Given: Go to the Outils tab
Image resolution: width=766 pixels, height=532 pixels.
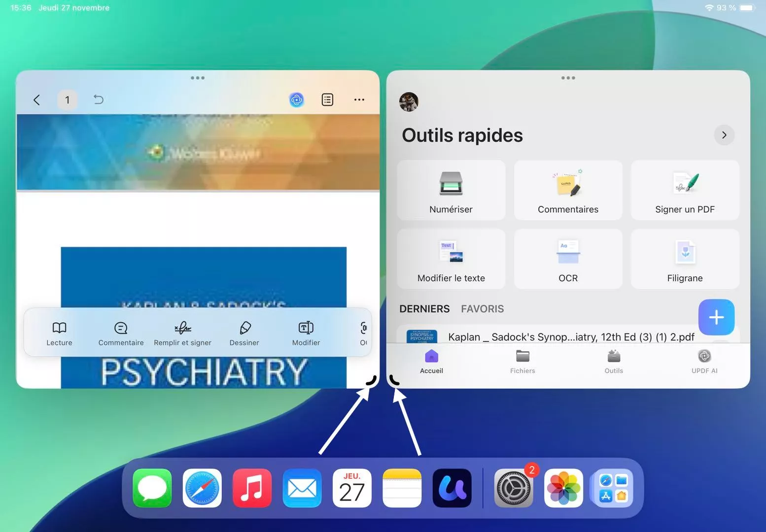Looking at the screenshot, I should pyautogui.click(x=614, y=362).
